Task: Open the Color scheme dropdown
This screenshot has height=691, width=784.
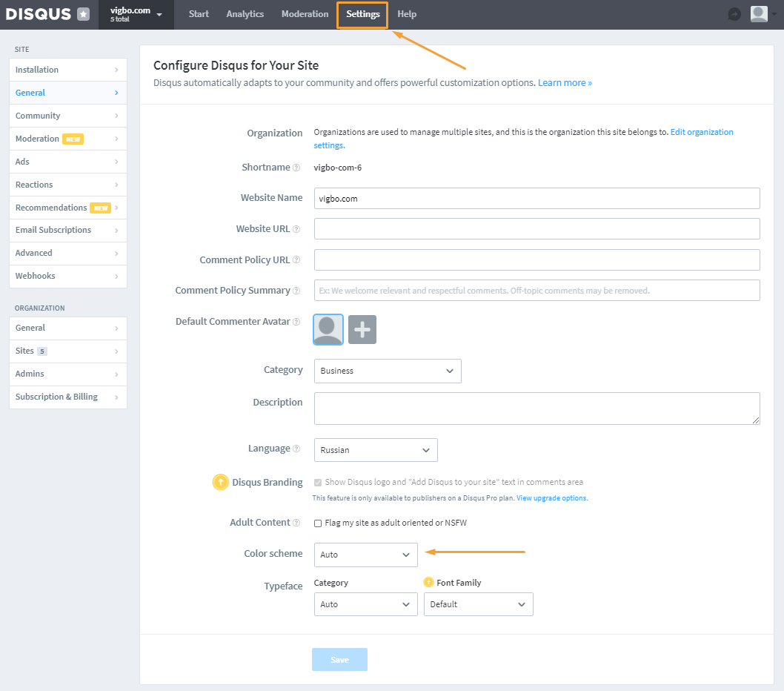Action: click(365, 555)
